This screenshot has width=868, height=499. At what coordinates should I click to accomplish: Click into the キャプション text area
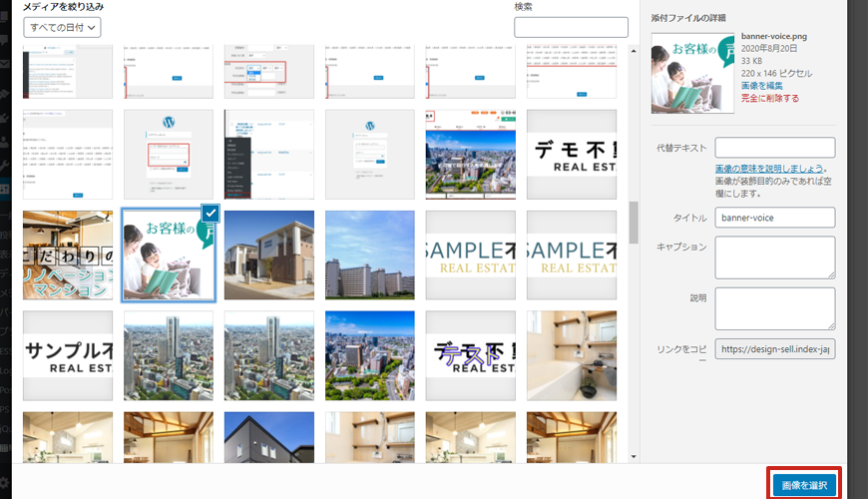(x=775, y=256)
